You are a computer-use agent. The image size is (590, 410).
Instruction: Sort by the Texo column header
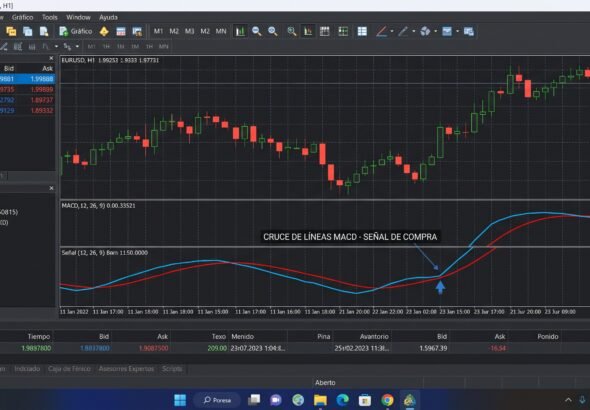click(x=219, y=336)
